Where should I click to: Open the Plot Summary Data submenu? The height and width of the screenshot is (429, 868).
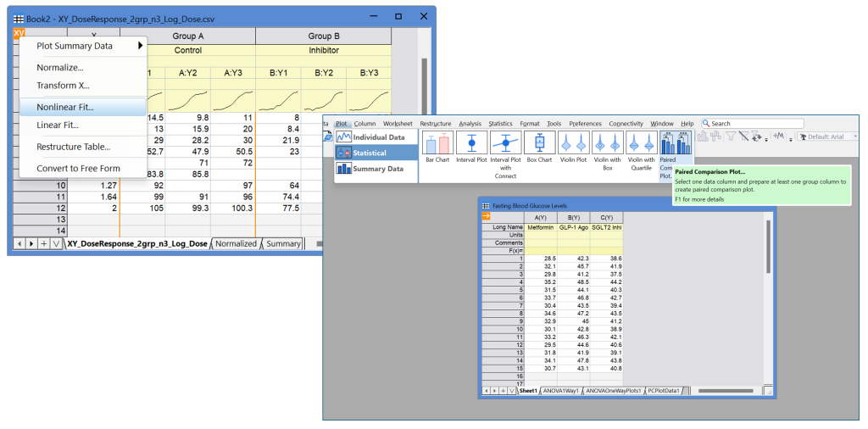(x=83, y=46)
